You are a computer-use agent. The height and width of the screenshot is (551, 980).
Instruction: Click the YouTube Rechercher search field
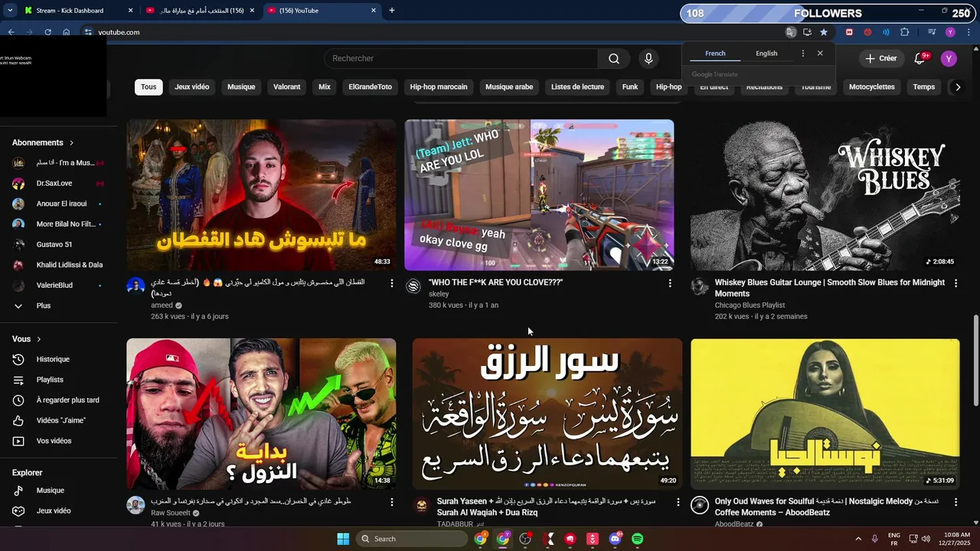point(461,59)
